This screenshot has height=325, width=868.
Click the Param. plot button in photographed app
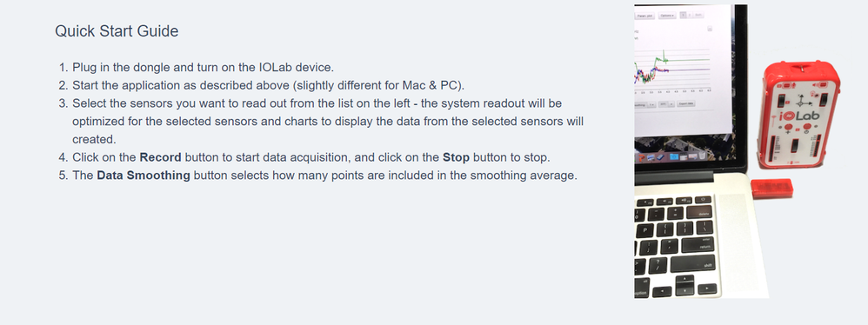pyautogui.click(x=644, y=16)
